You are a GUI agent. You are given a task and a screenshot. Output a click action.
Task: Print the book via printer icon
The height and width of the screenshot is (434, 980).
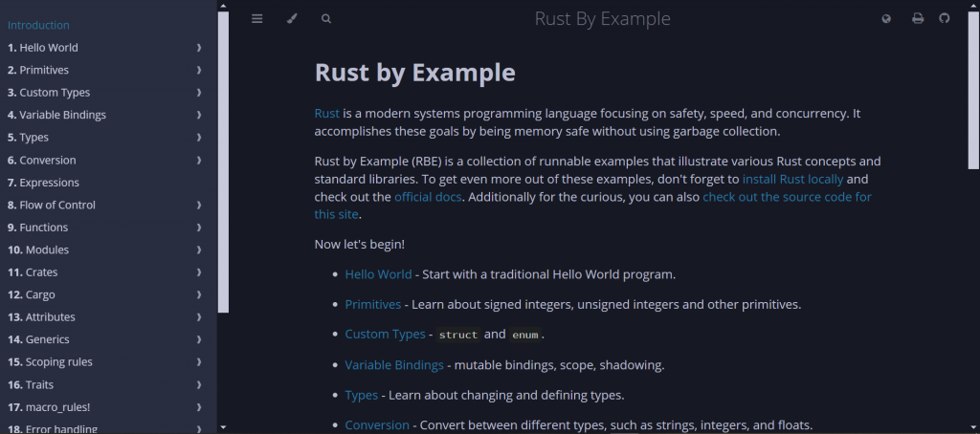tap(918, 19)
